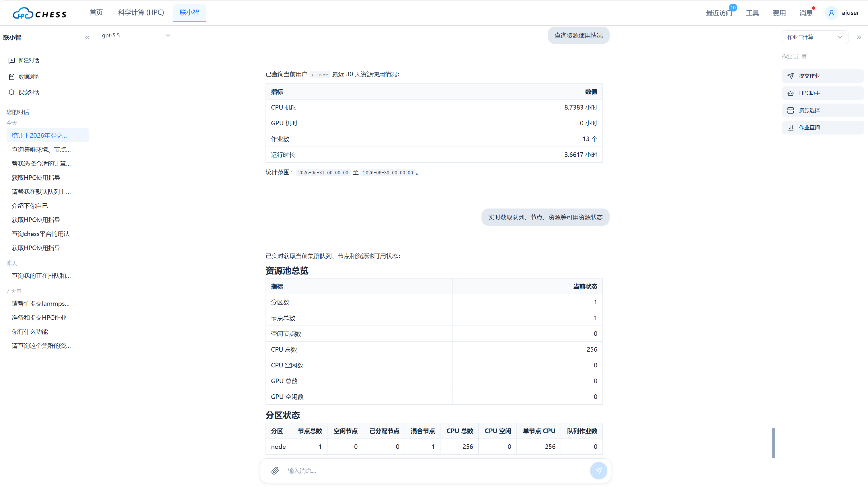Viewport: 868px width, 487px height.
Task: Switch to 科学计算 (HPC) tab
Action: [141, 12]
